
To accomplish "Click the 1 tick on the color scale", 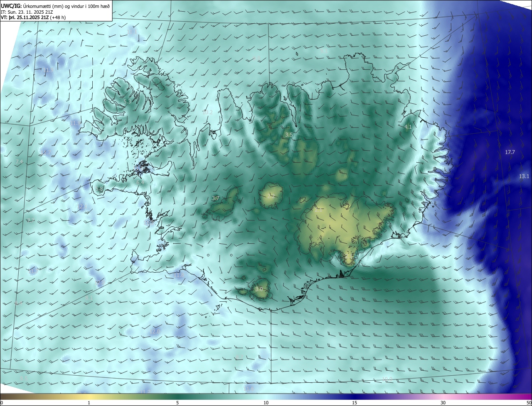I will point(89,403).
